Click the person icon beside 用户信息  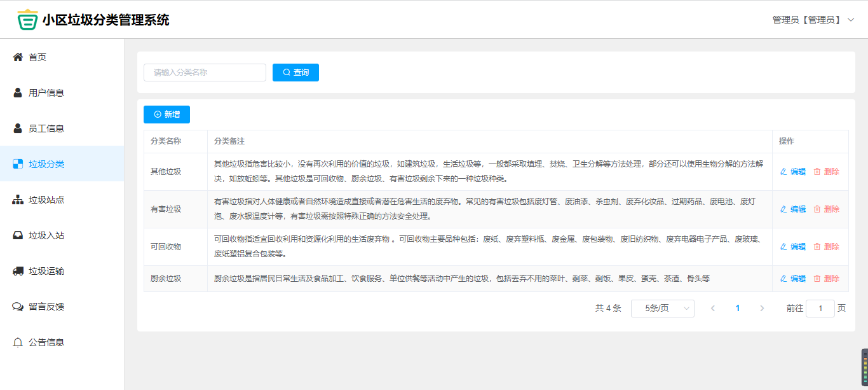[x=18, y=93]
